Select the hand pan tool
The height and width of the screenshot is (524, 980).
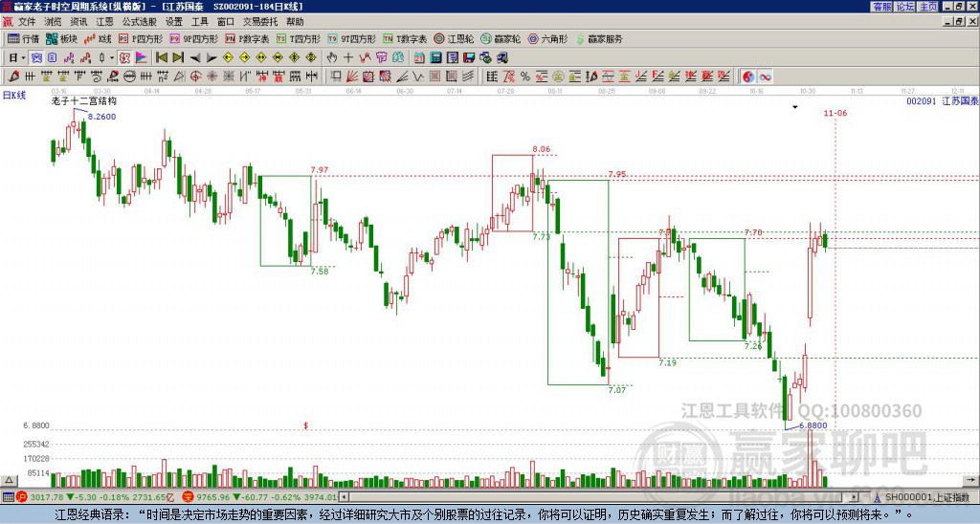tap(331, 57)
